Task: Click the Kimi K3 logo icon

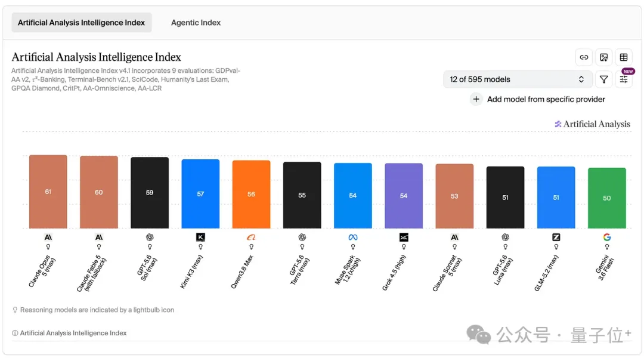Action: pos(200,237)
